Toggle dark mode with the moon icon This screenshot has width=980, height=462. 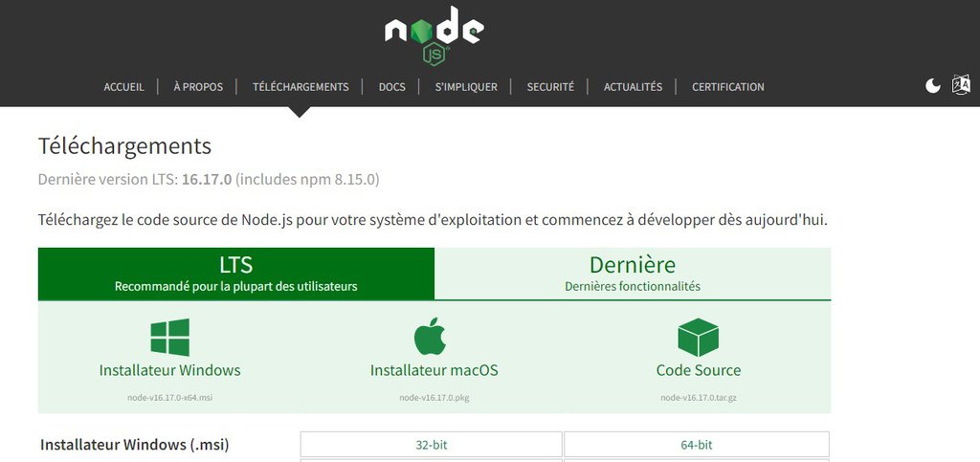932,86
